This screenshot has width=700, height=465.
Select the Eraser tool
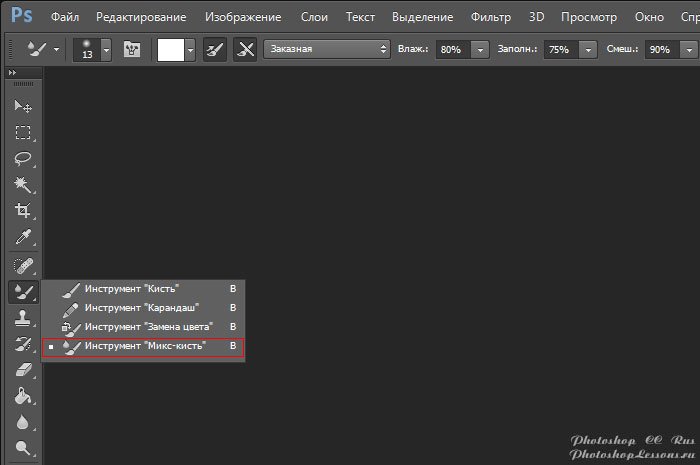(22, 370)
